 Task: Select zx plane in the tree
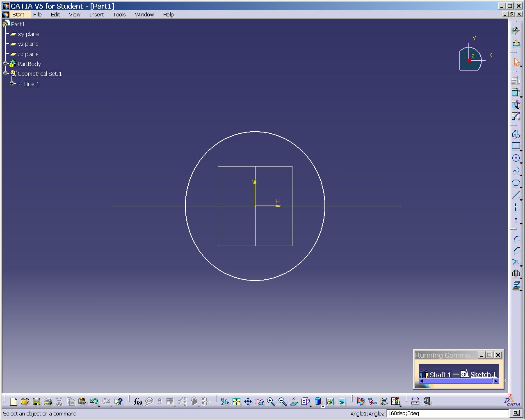tap(28, 54)
